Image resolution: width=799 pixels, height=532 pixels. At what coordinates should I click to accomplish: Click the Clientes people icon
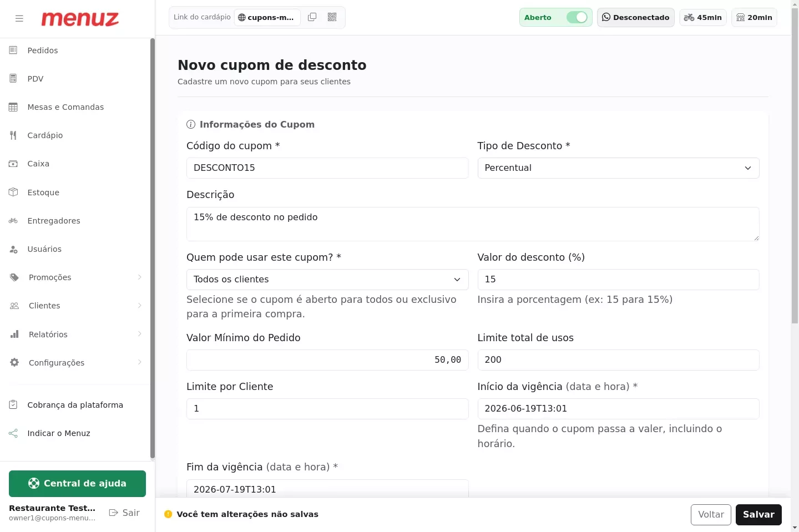point(14,306)
